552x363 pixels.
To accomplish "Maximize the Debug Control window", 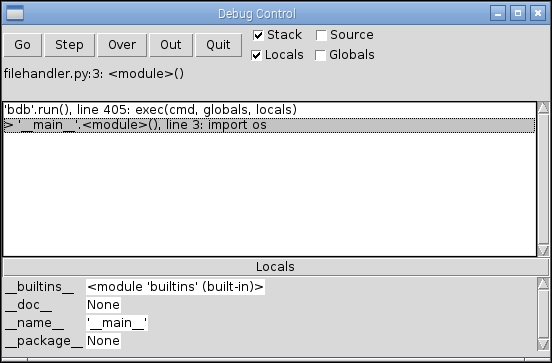I will point(518,13).
